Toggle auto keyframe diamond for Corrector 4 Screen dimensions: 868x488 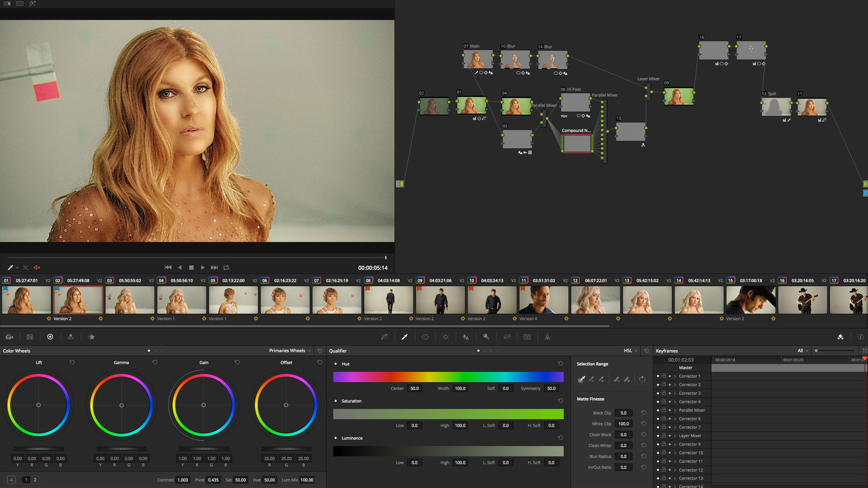(x=670, y=402)
